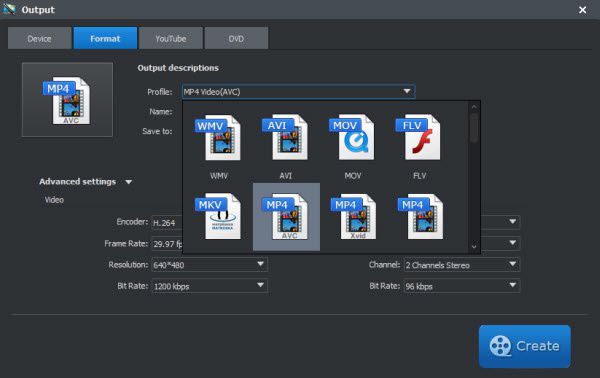Expand the Resolution 640*480 dropdown

coord(210,265)
